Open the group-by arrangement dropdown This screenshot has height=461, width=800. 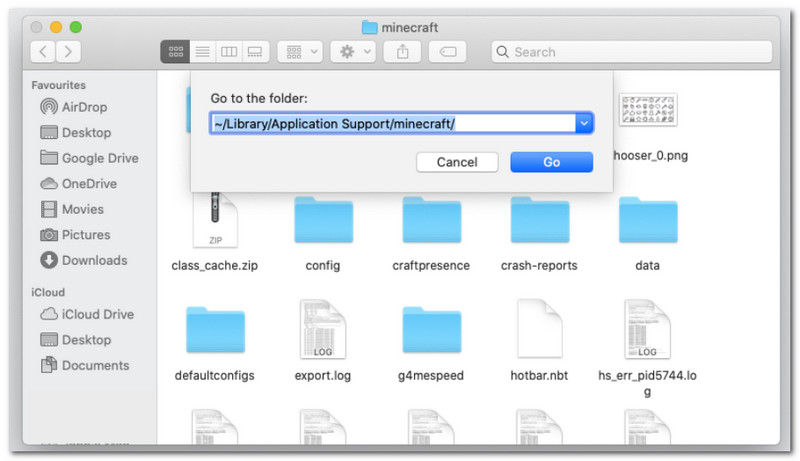[300, 52]
